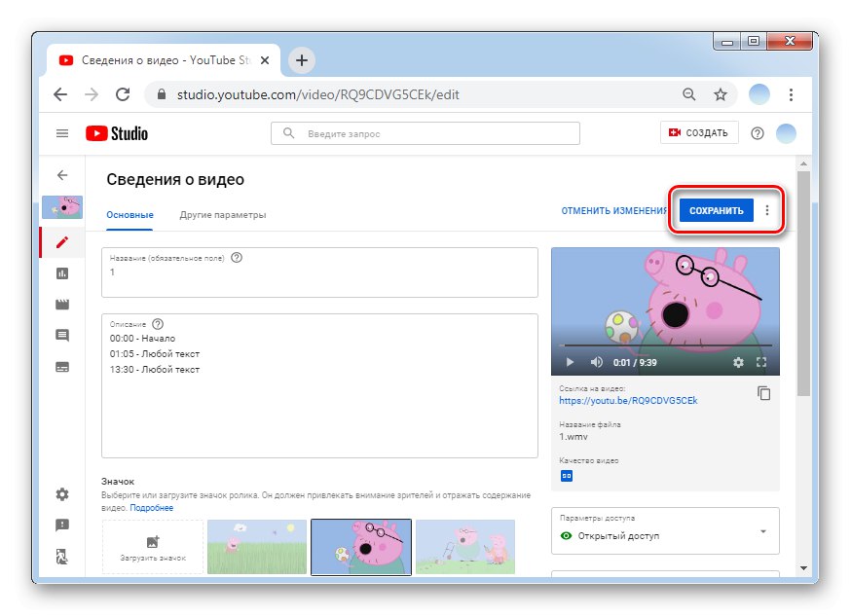Open the video details pencil icon
The height and width of the screenshot is (616, 851).
click(62, 242)
